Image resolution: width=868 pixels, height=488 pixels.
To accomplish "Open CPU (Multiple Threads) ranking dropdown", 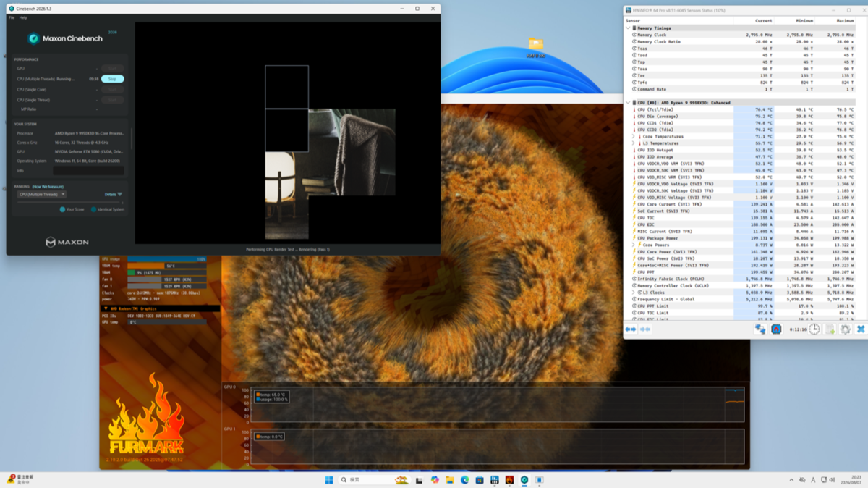I will coord(42,194).
